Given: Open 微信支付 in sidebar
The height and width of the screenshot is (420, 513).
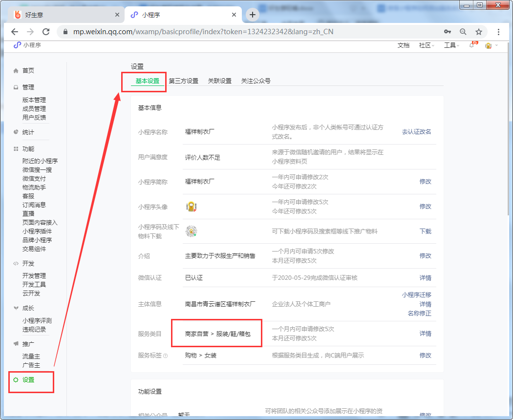Looking at the screenshot, I should (34, 179).
